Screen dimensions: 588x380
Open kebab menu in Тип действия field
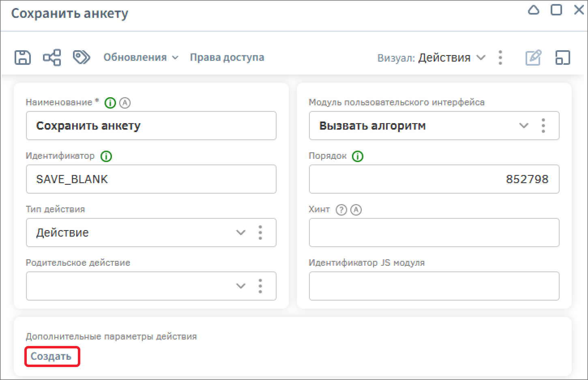[x=260, y=233]
